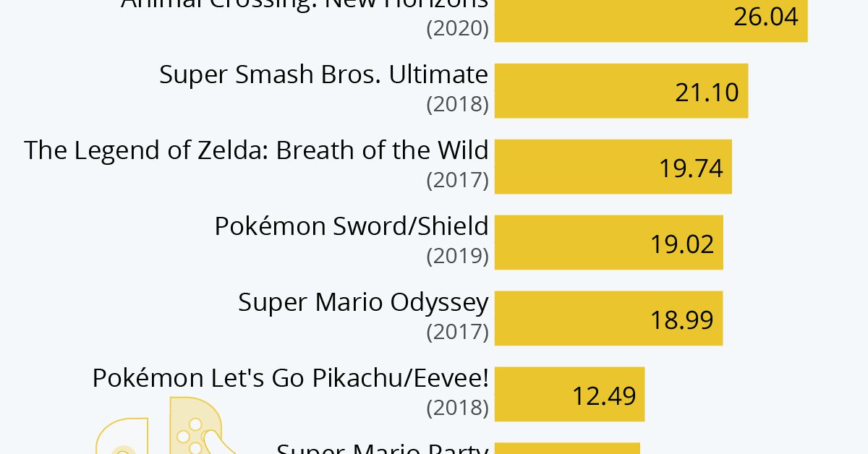Click the partially visible Super Mario Party label

coord(383,448)
